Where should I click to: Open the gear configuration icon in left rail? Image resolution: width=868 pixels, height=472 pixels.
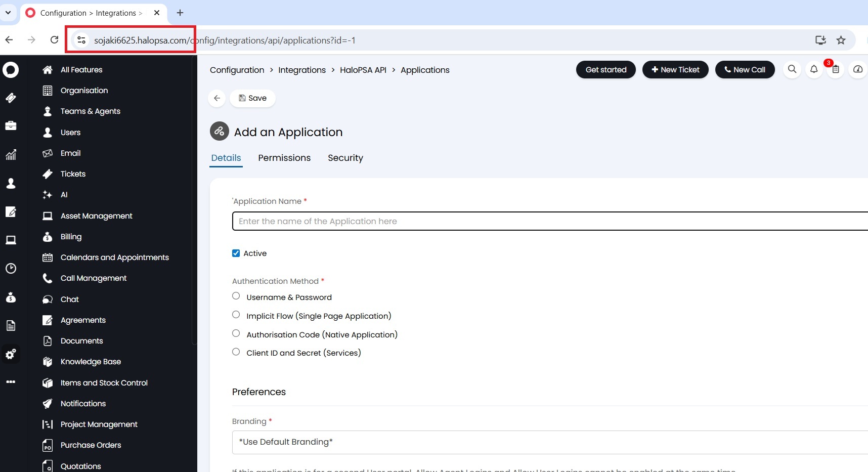pos(11,354)
